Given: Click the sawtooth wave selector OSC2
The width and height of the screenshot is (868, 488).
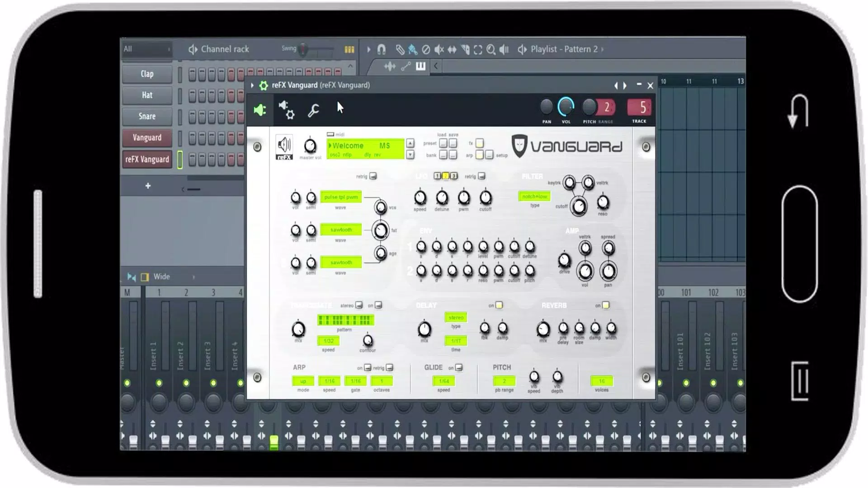Looking at the screenshot, I should pyautogui.click(x=340, y=230).
